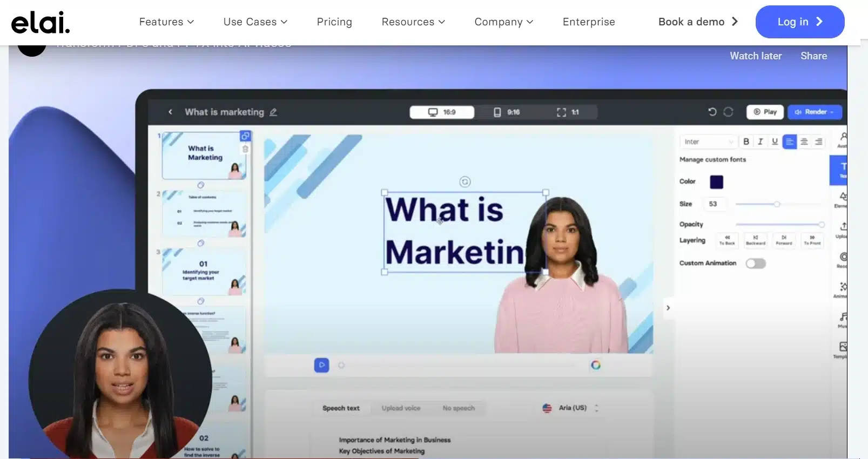Select the 16:9 aspect ratio
The width and height of the screenshot is (868, 459).
click(x=442, y=112)
